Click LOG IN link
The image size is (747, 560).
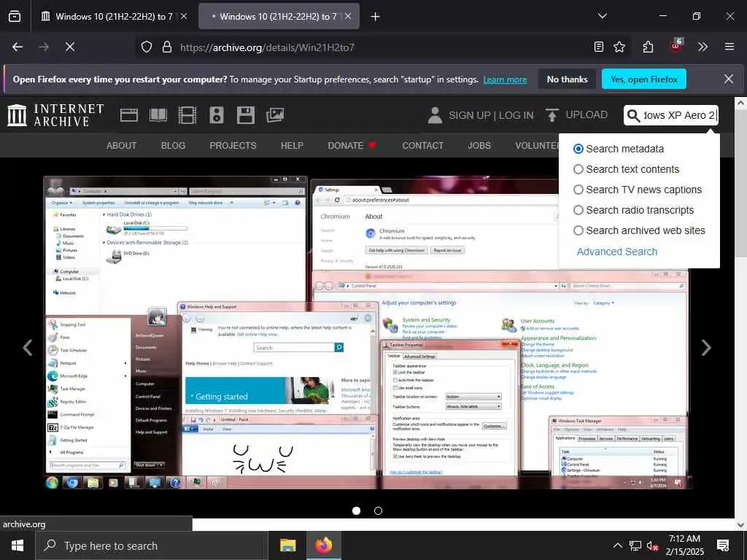pos(516,115)
